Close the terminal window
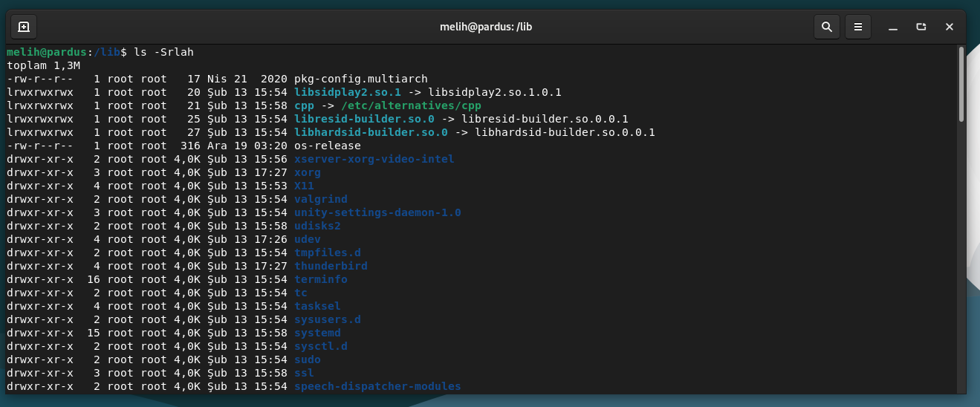 pyautogui.click(x=950, y=27)
